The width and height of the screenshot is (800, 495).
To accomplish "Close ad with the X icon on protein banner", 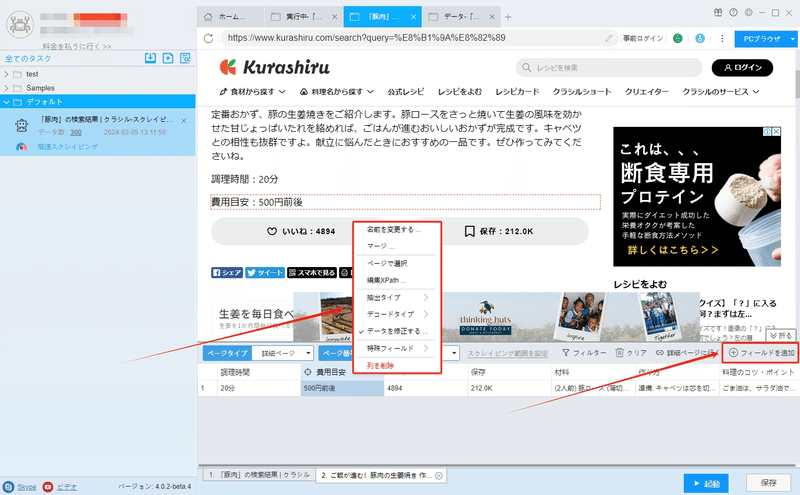I will coord(776,132).
